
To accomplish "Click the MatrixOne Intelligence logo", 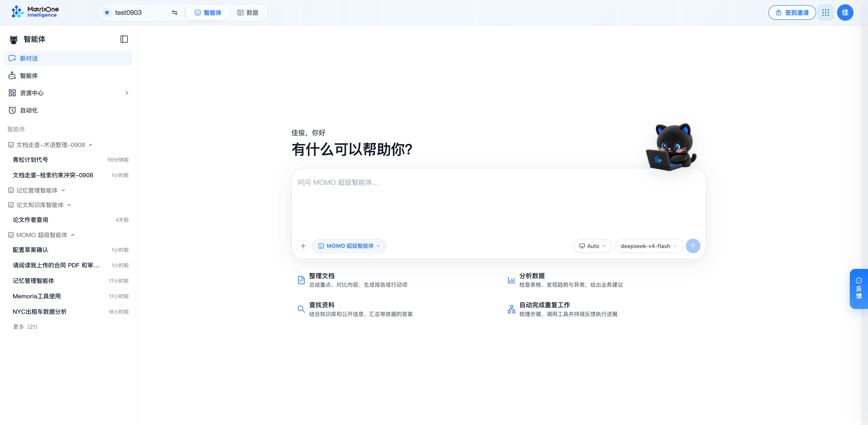I will 35,12.
